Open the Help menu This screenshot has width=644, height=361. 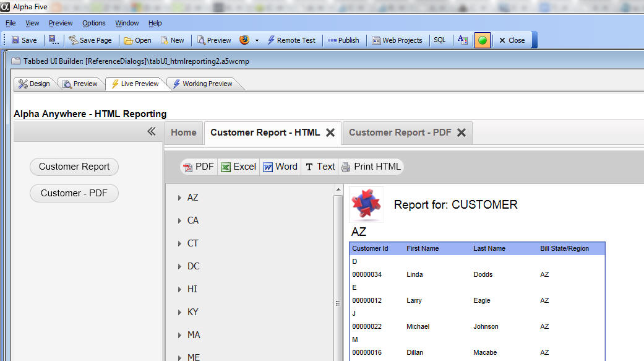click(155, 23)
